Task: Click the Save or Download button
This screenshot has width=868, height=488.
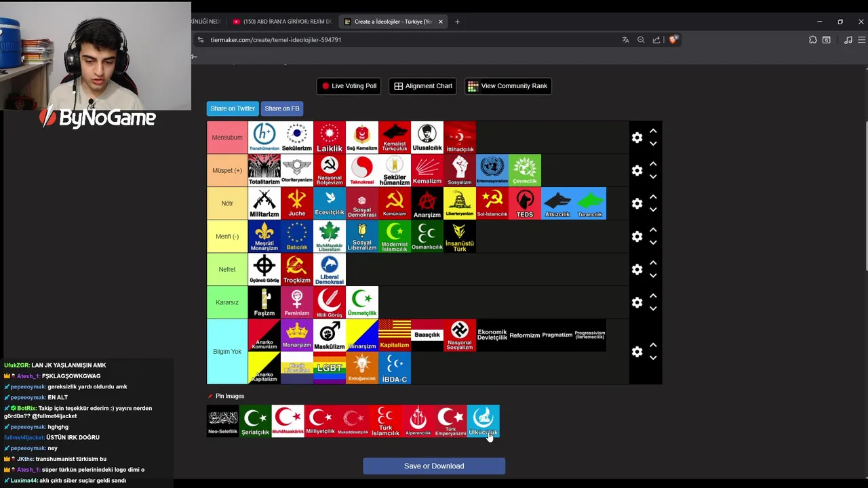Action: (434, 466)
